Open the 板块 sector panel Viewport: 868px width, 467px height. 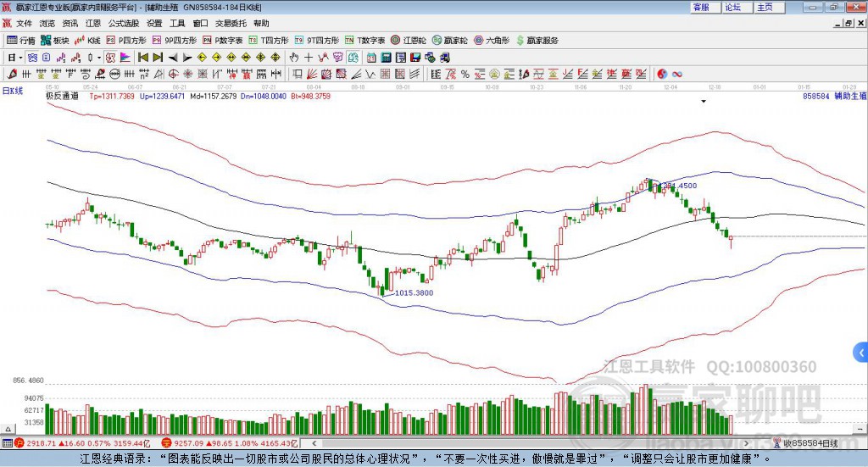click(55, 41)
